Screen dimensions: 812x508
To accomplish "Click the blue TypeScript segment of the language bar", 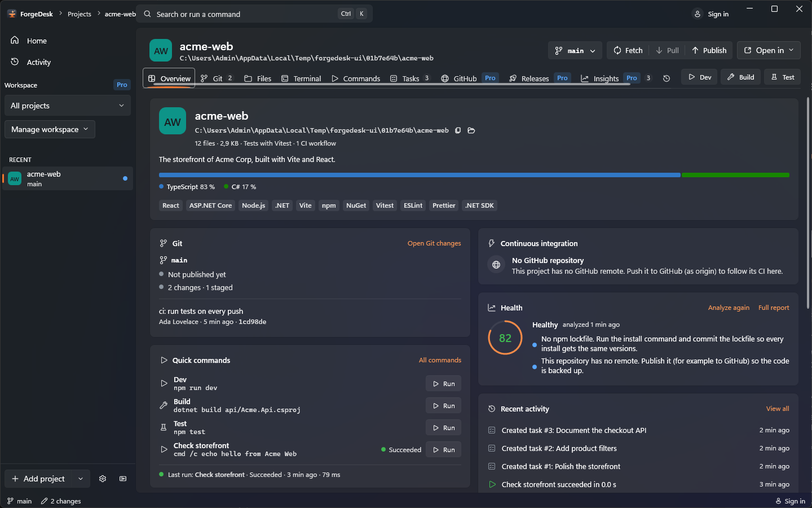I will [420, 175].
